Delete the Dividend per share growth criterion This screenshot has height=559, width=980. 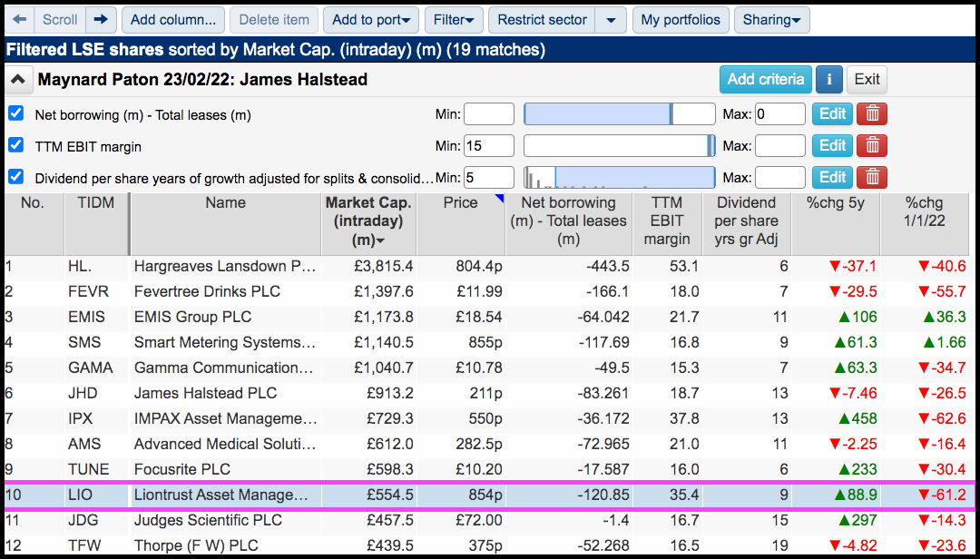(x=872, y=178)
